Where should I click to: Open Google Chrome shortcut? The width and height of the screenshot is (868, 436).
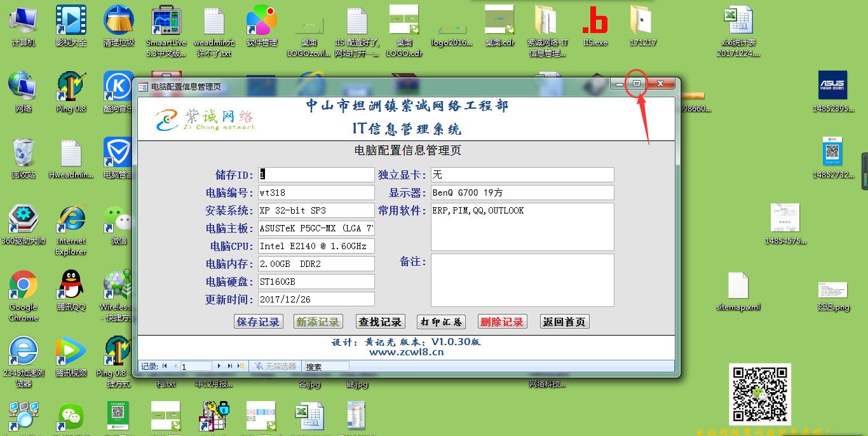[24, 296]
